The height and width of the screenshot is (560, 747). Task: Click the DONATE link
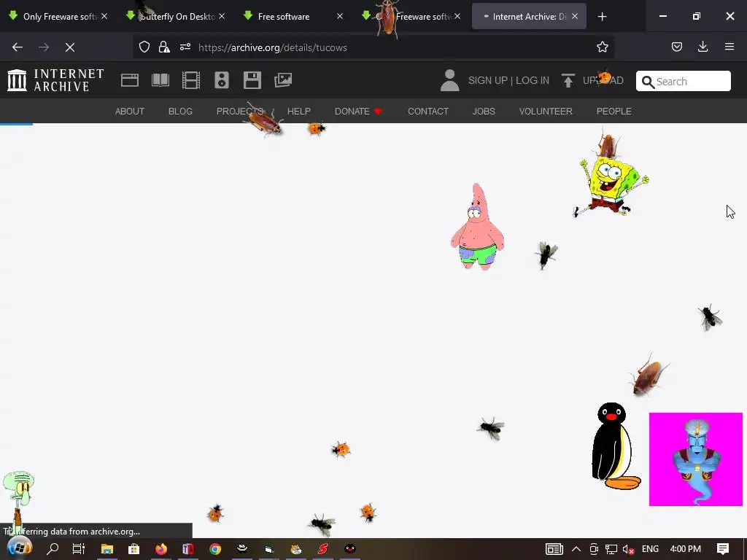click(x=358, y=112)
